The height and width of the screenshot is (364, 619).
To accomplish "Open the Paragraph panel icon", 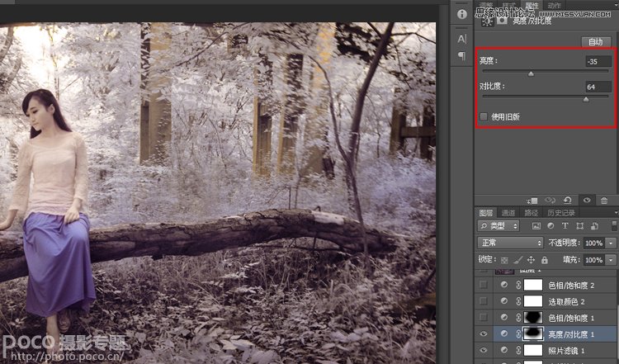I will coord(462,56).
